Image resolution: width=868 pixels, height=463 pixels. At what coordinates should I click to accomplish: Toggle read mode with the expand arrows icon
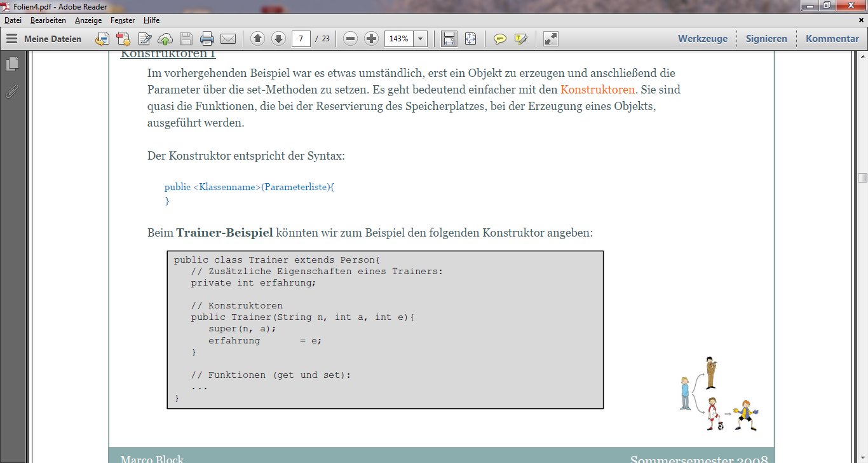coord(551,39)
